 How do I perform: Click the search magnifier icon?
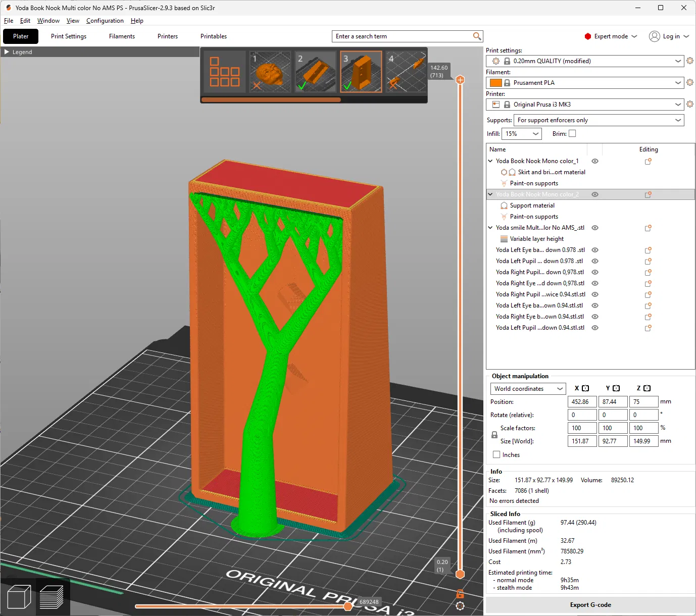click(477, 36)
